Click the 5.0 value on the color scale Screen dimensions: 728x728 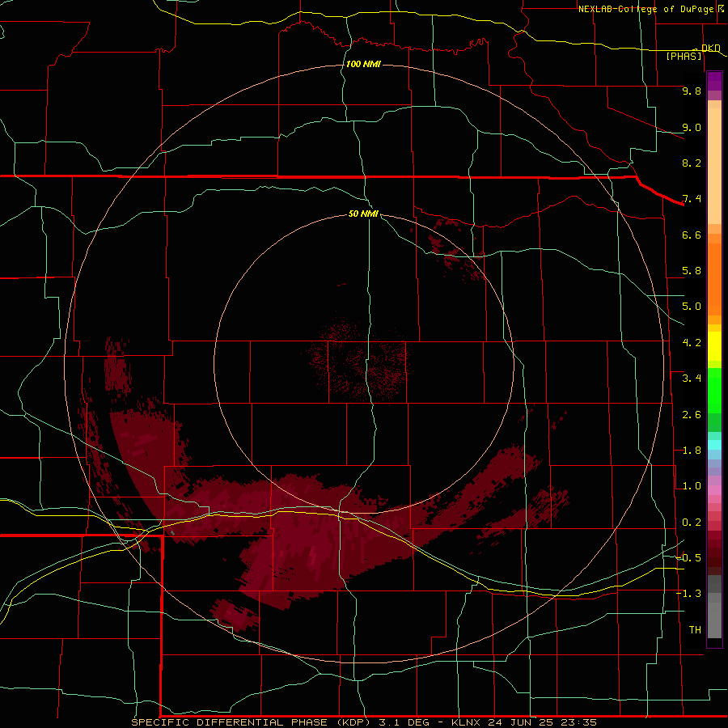coord(692,307)
